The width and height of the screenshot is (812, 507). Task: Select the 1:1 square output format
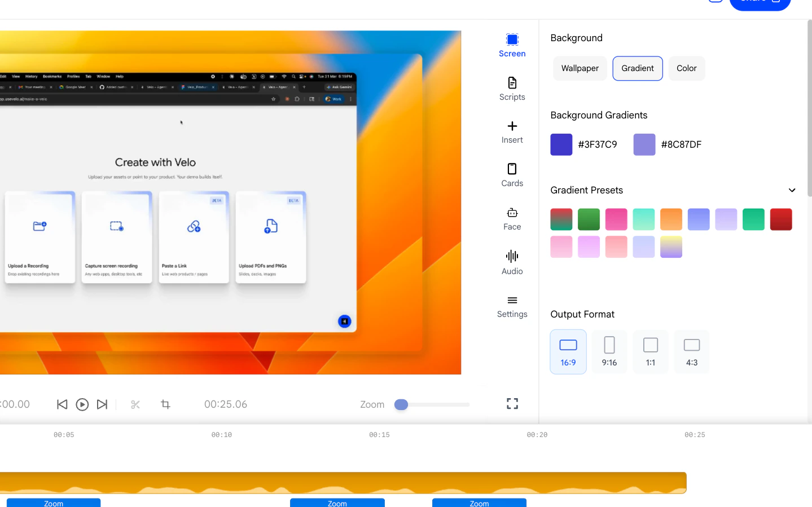pyautogui.click(x=651, y=352)
